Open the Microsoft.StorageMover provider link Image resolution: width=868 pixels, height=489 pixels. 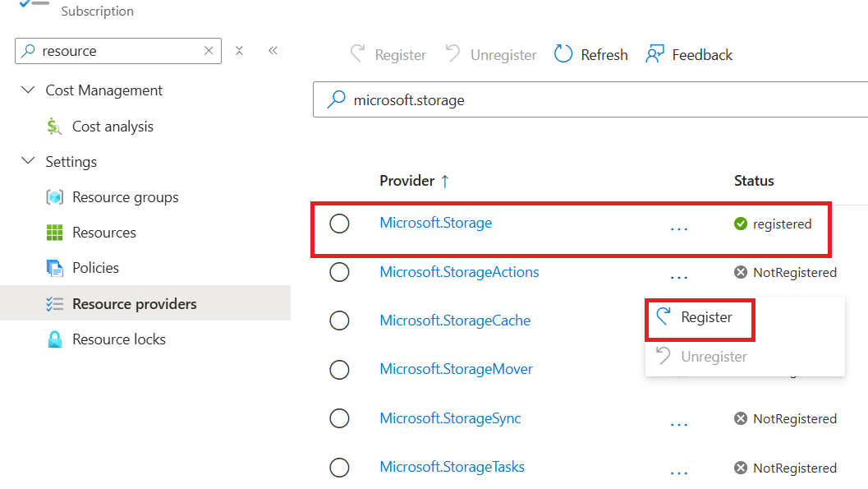(456, 369)
